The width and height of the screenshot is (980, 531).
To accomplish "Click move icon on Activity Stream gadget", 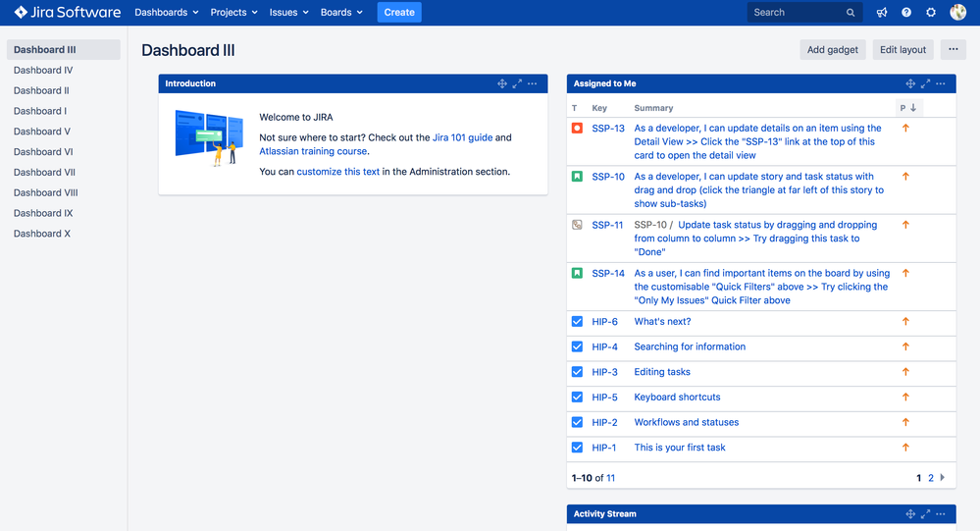I will [910, 514].
